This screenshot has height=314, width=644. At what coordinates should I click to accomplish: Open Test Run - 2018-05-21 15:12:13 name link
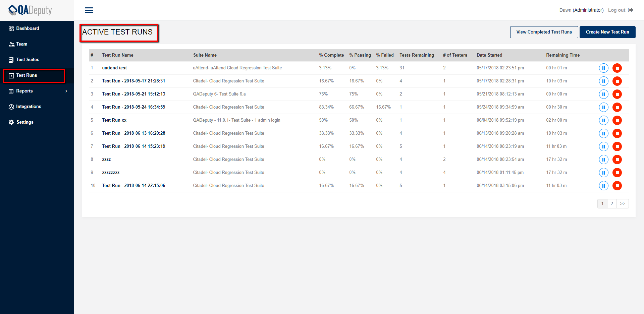pos(133,94)
